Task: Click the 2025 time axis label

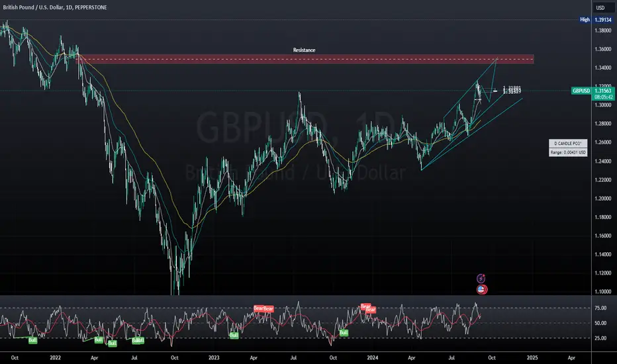Action: [532, 357]
